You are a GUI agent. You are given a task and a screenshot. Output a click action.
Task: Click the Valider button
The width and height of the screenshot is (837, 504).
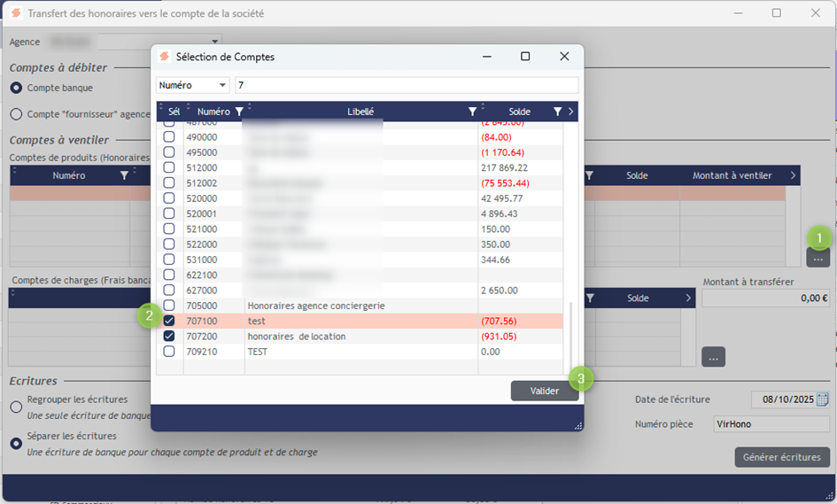point(544,392)
